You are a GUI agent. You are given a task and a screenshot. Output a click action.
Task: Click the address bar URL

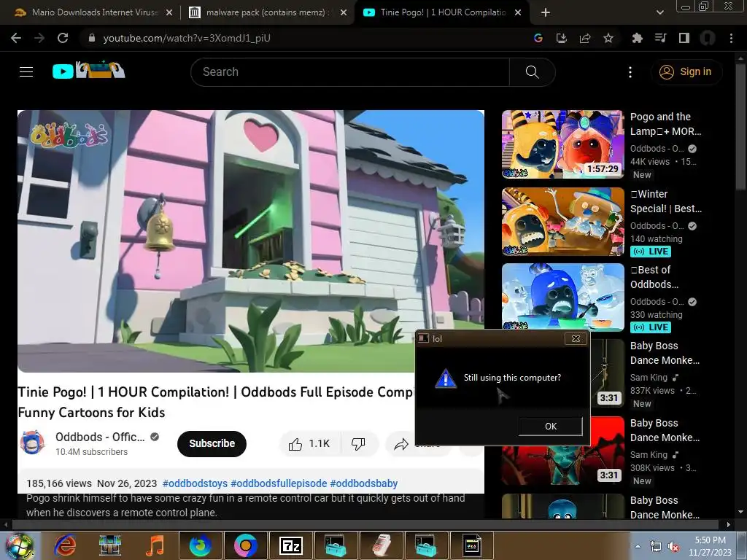187,38
